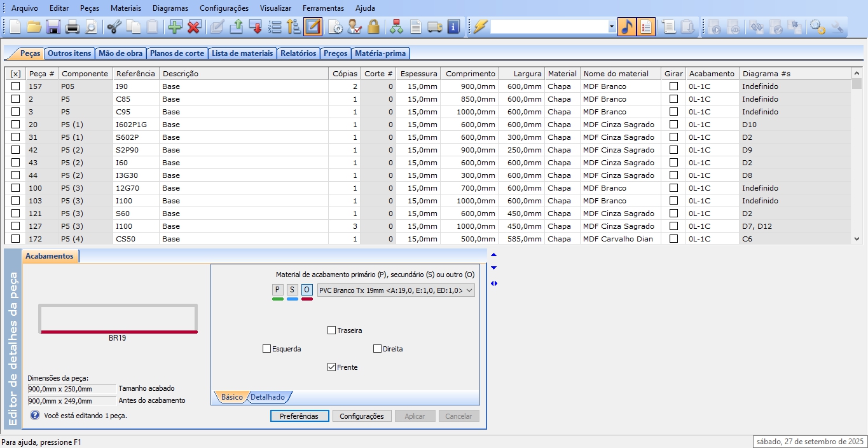Viewport: 868px width, 448px height.
Task: Click the blue info icon in toolbar
Action: click(x=453, y=27)
